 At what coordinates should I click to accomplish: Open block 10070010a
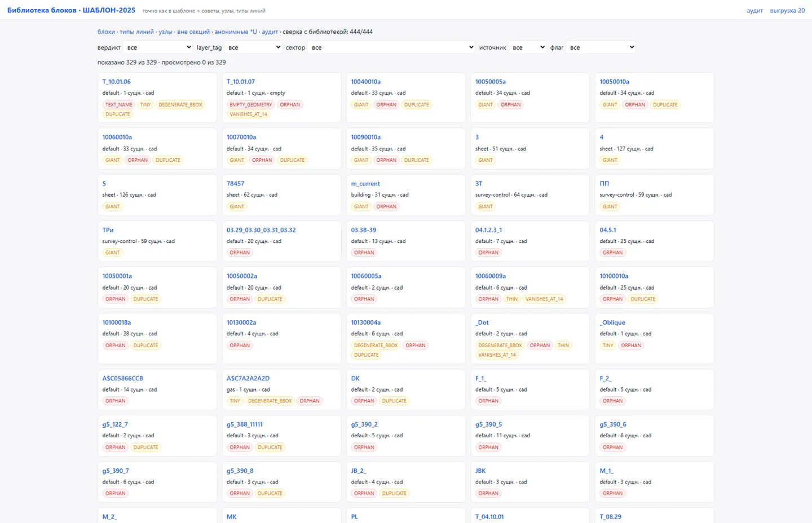tap(241, 137)
